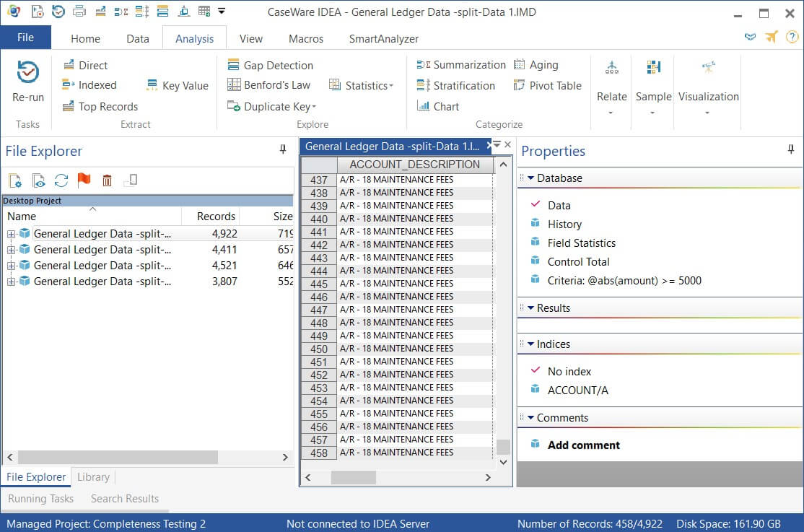The width and height of the screenshot is (804, 532).
Task: Open the Duplicate Key dropdown
Action: (272, 107)
